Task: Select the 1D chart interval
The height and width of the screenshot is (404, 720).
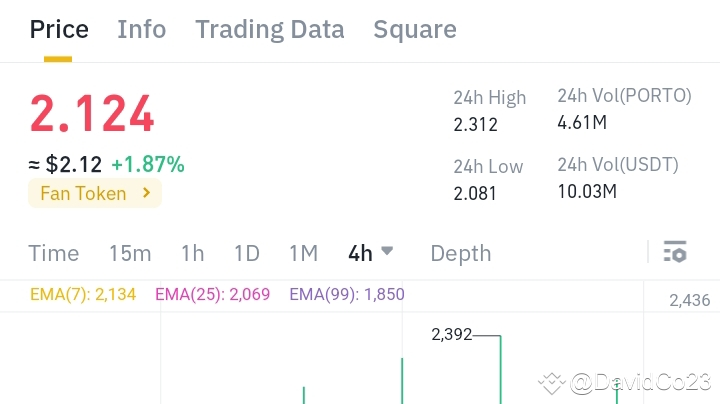Action: [x=247, y=253]
